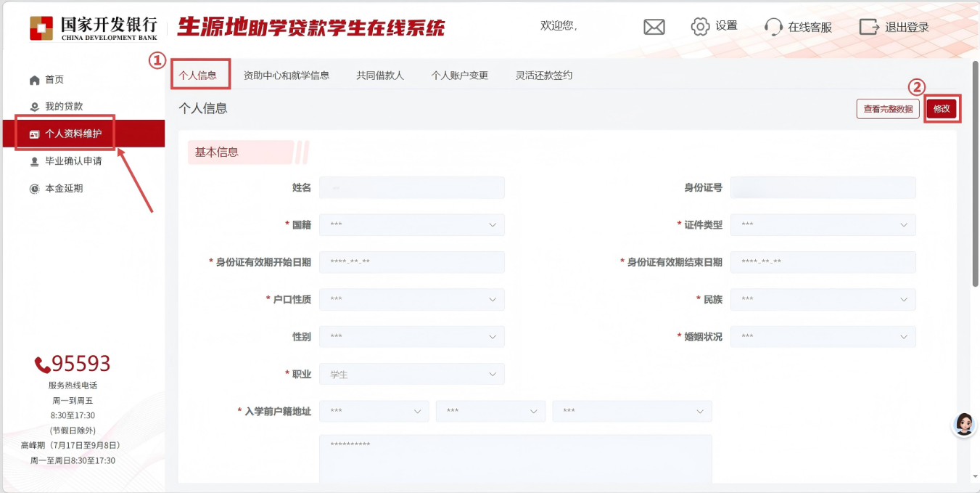The height and width of the screenshot is (493, 980).
Task: Expand the 民族 dropdown
Action: point(823,299)
